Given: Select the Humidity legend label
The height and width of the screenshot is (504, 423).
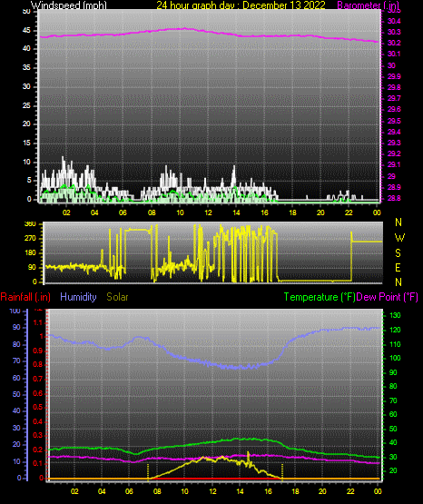Looking at the screenshot, I should point(78,297).
